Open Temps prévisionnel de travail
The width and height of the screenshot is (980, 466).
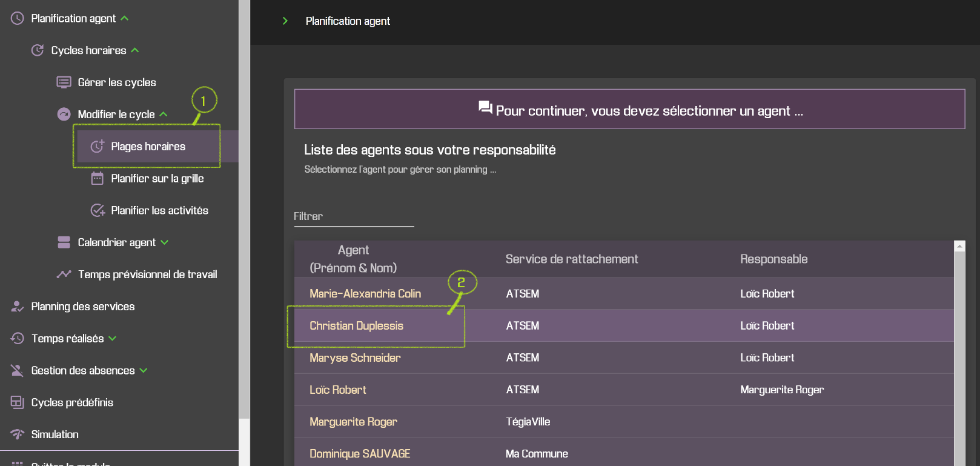[148, 275]
